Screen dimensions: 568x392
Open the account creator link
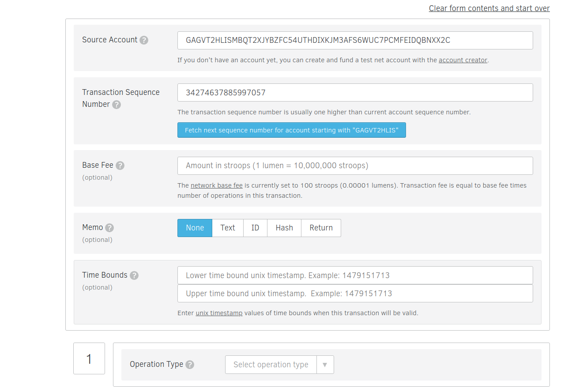(463, 60)
